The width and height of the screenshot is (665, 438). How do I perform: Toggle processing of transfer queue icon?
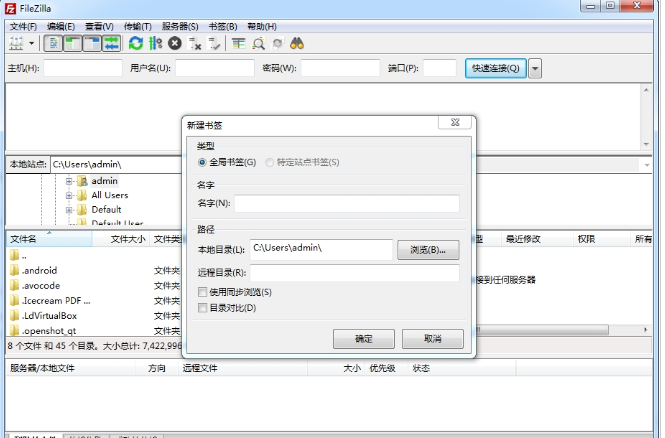pos(155,43)
